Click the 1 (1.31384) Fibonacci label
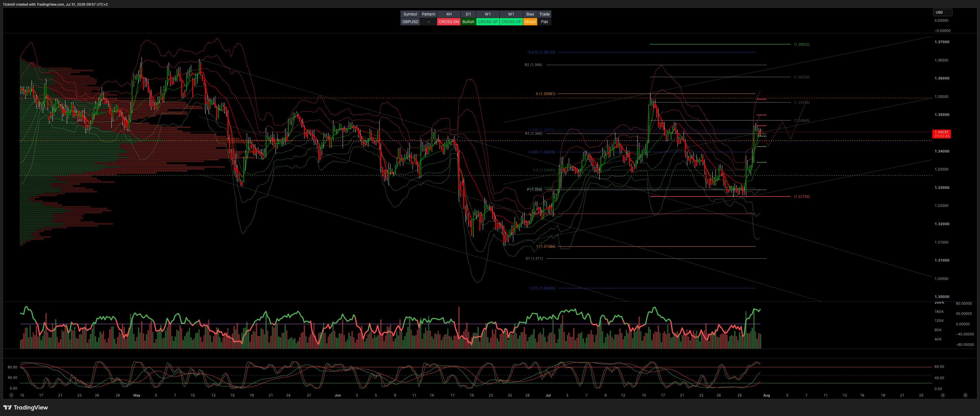Viewport: 980px width, 416px height. 545,247
